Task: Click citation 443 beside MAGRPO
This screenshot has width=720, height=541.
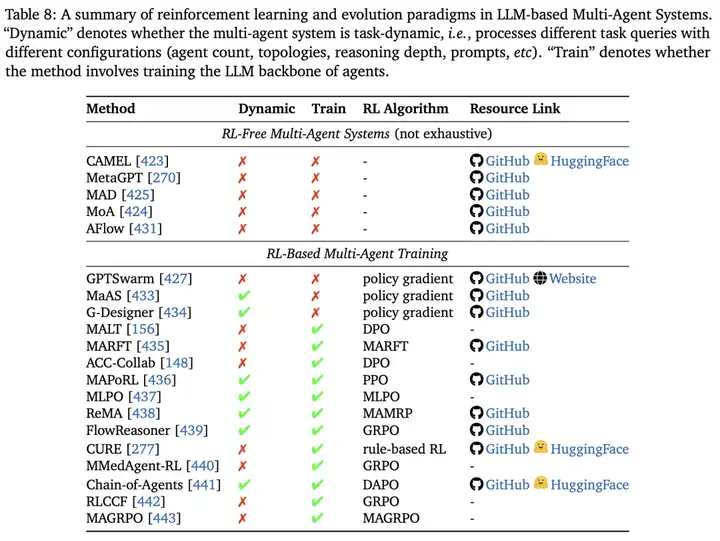Action: [x=164, y=518]
